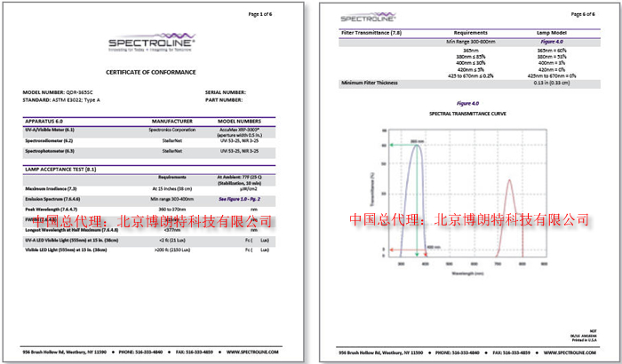Open the 'See Figure 1.0 - Pg. 2' reference
Image resolution: width=622 pixels, height=364 pixels.
(240, 199)
